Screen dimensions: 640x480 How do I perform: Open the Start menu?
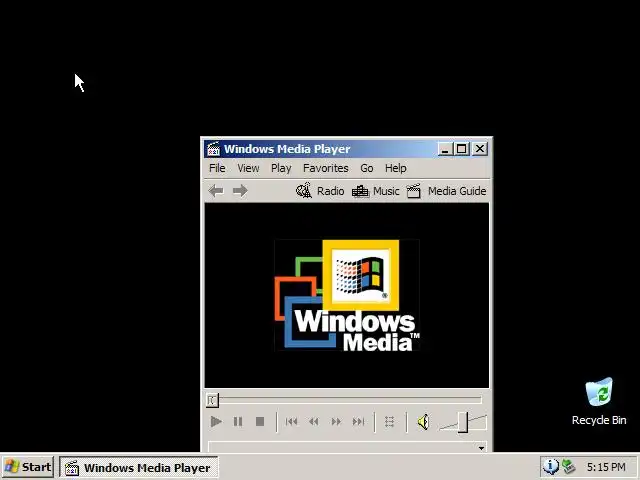pyautogui.click(x=28, y=467)
